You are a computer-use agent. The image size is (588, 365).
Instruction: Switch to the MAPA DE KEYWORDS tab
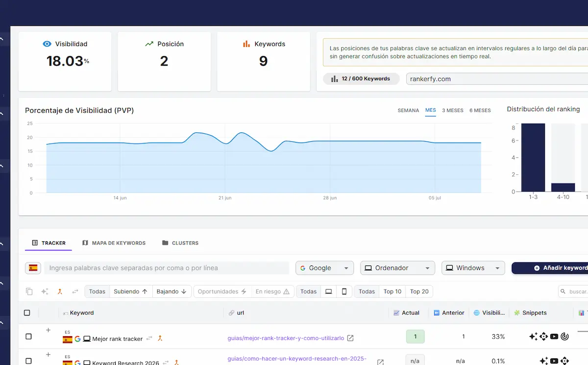pos(114,243)
